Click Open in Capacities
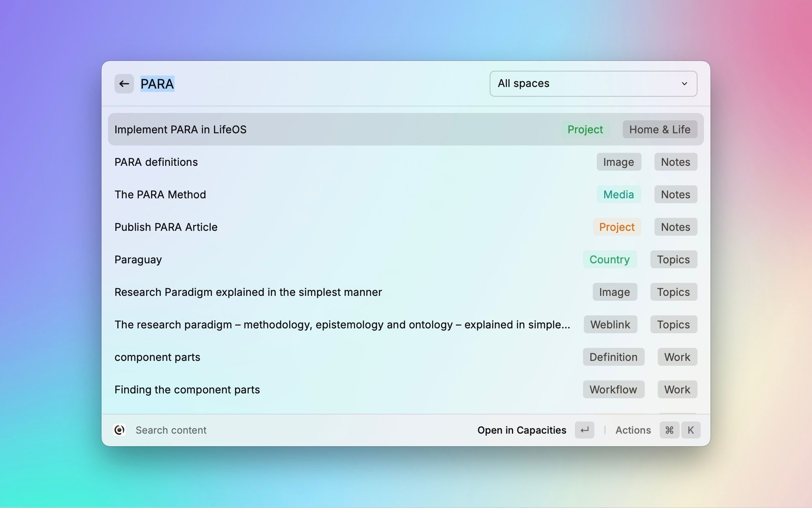 [521, 430]
